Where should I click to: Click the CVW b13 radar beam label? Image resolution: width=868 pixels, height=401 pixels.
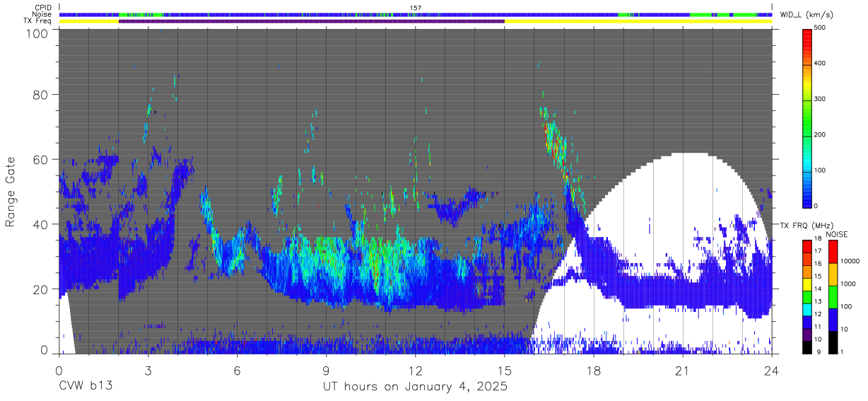click(86, 387)
